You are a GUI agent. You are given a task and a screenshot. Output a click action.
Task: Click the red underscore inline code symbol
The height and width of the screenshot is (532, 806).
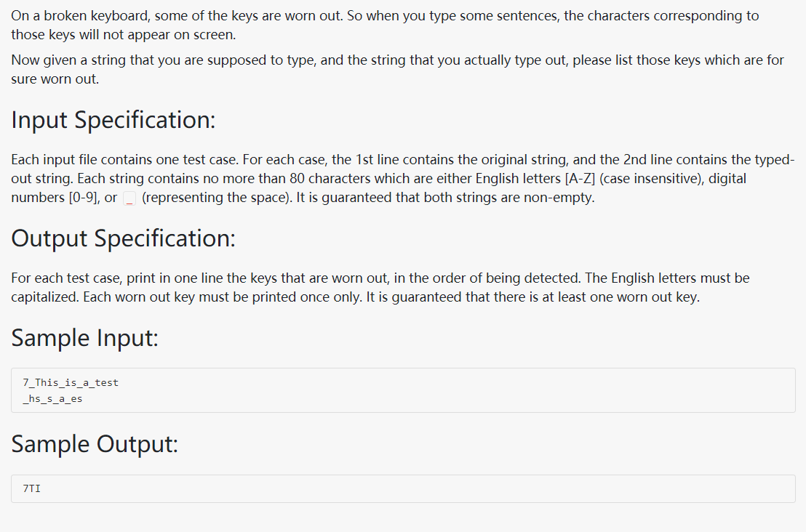click(129, 198)
